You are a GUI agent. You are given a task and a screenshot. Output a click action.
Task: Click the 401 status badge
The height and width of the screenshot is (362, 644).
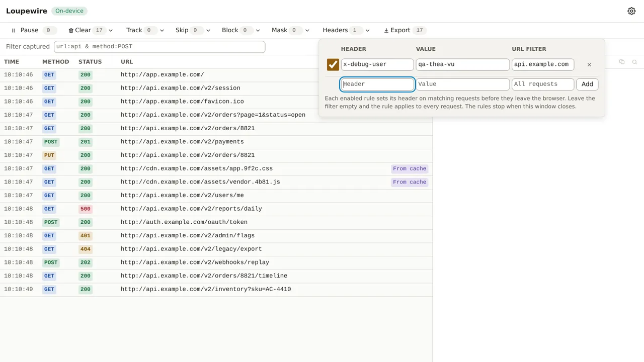pos(86,236)
